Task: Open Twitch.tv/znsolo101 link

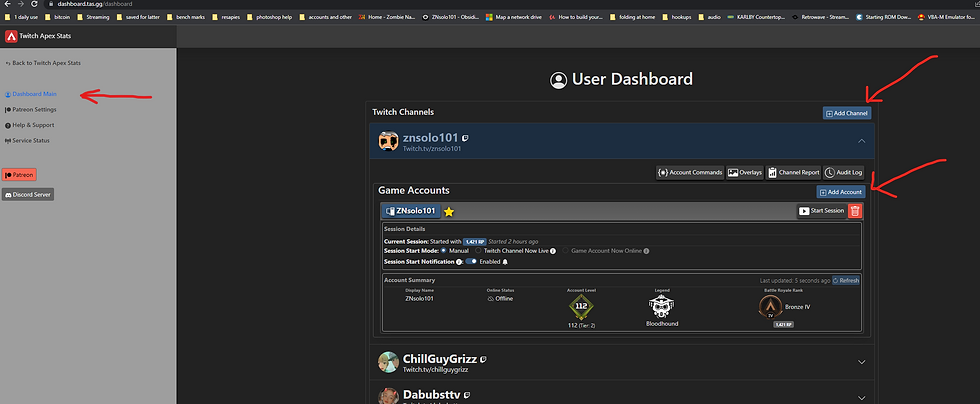Action: point(432,149)
